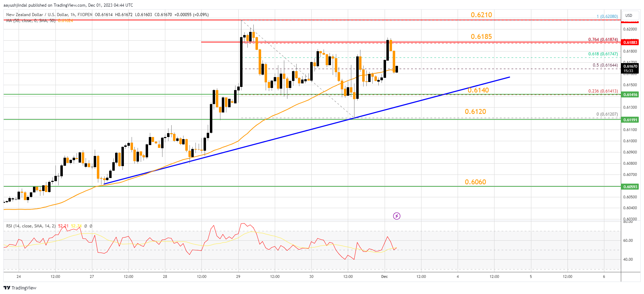The width and height of the screenshot is (644, 294).
Task: Click the red 0.61883 price axis tag
Action: point(630,42)
